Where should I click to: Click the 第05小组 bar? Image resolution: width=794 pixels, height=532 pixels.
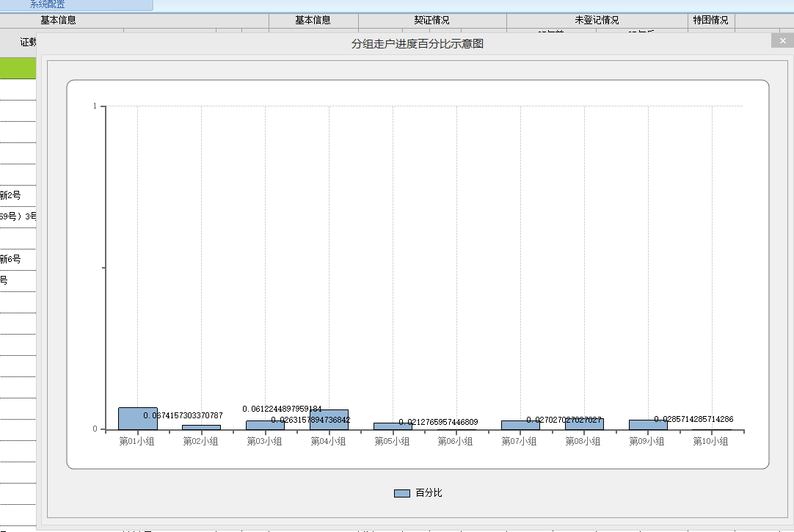(393, 426)
